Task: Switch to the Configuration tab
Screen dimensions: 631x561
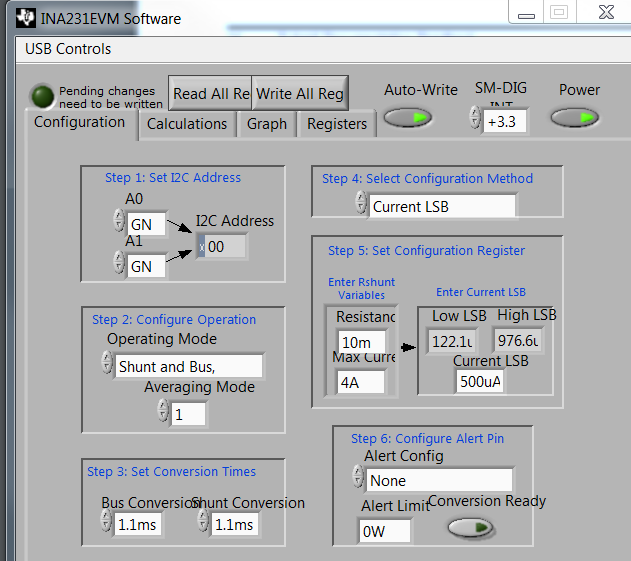Action: [80, 122]
